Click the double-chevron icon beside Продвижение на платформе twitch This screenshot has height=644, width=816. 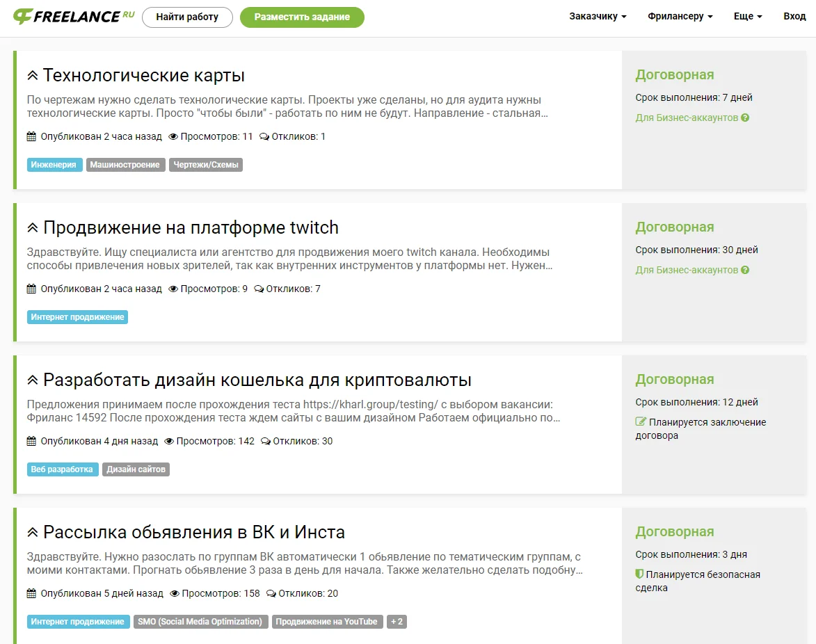[32, 228]
